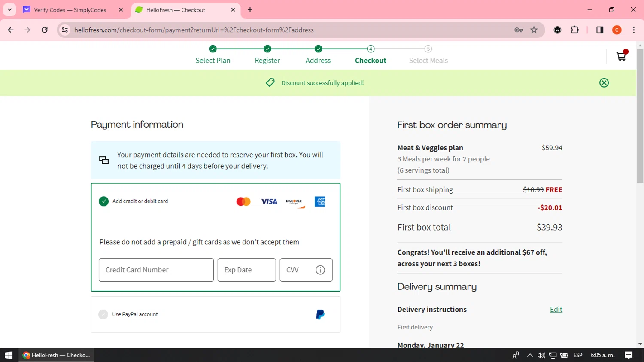
Task: Click the Meat & Veggies plan title
Action: (x=430, y=148)
